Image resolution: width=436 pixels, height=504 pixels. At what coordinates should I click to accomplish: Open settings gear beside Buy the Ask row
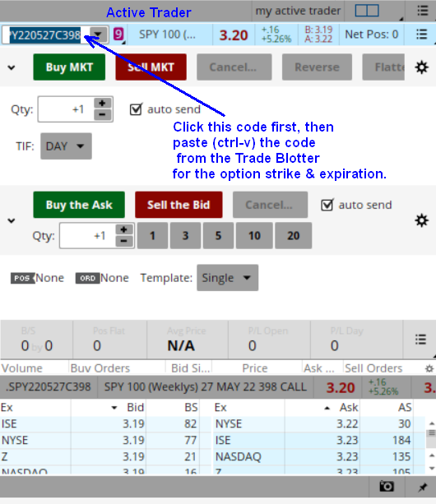pos(421,220)
